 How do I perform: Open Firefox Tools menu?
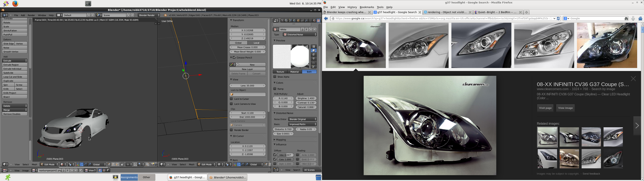click(x=380, y=7)
